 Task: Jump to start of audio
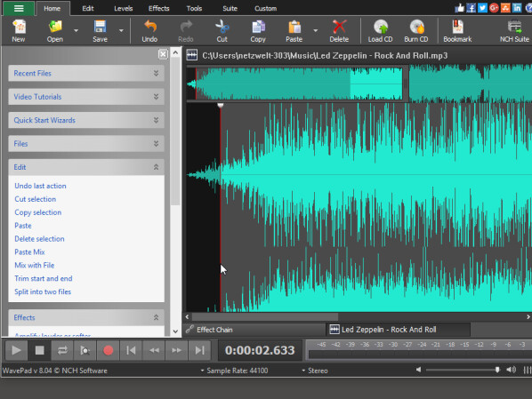131,350
